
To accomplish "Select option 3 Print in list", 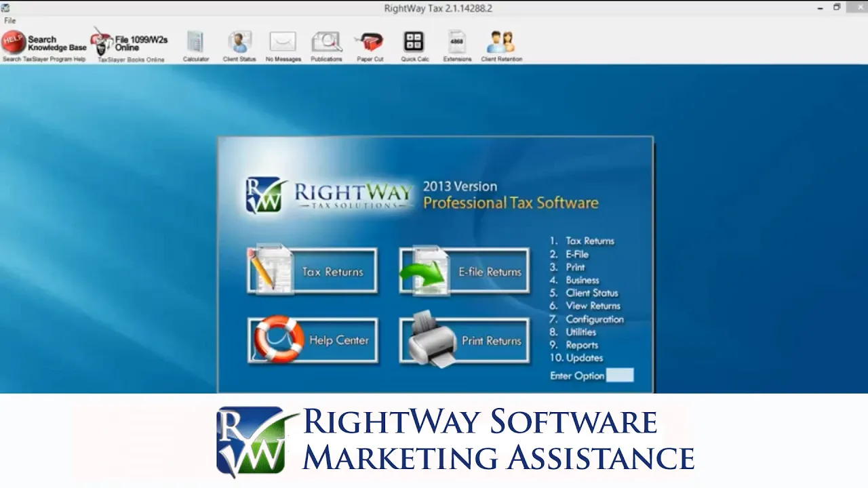I will (x=567, y=267).
